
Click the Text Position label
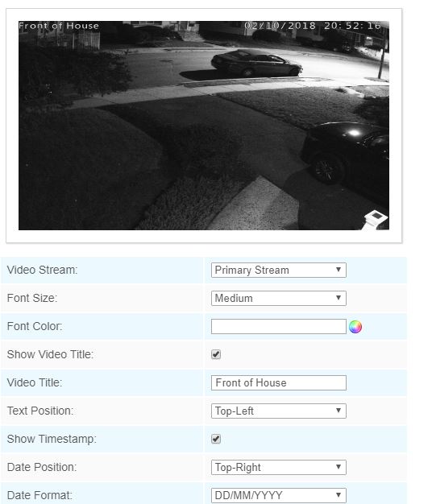[x=39, y=411]
